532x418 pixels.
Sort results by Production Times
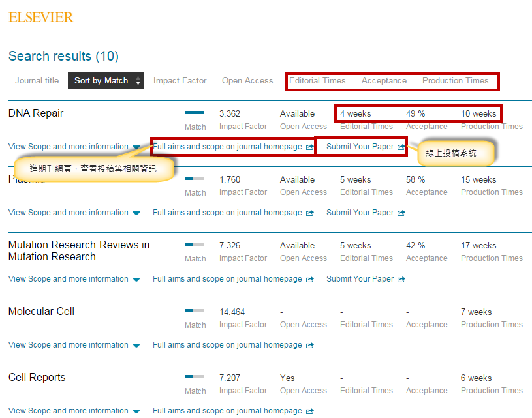[x=456, y=81]
